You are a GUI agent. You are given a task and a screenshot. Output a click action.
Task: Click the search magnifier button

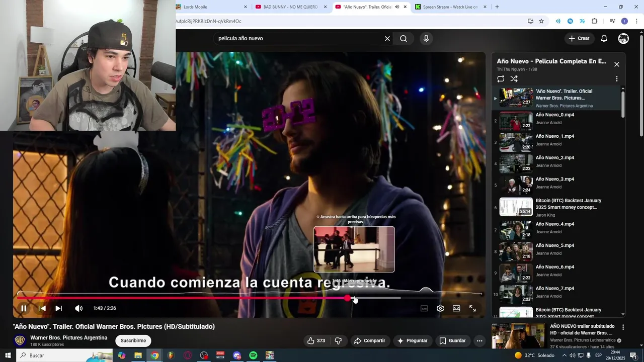[404, 39]
